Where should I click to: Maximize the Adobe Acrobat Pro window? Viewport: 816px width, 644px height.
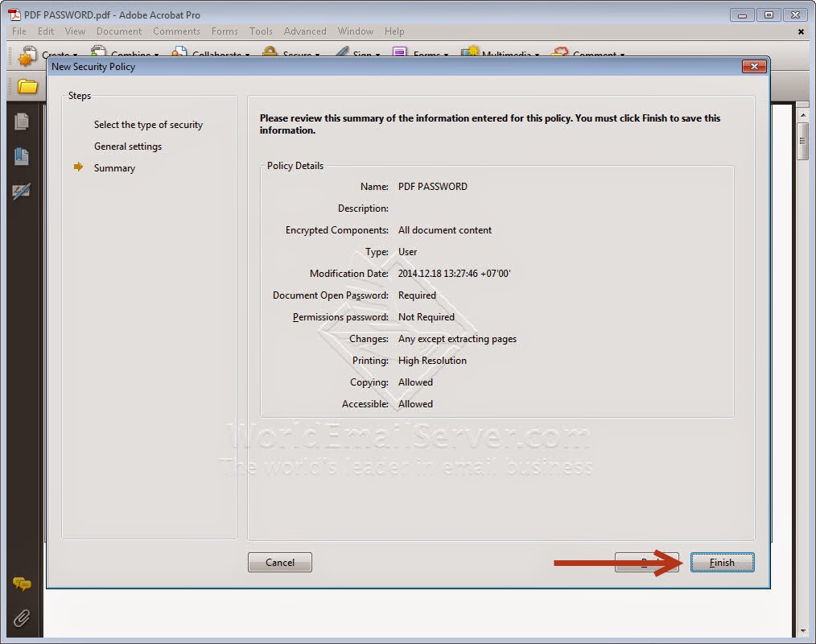[x=769, y=15]
